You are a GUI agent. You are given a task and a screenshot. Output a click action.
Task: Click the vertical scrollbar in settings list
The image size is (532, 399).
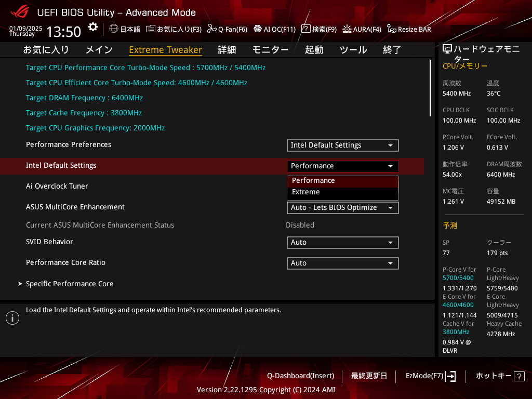point(430,88)
